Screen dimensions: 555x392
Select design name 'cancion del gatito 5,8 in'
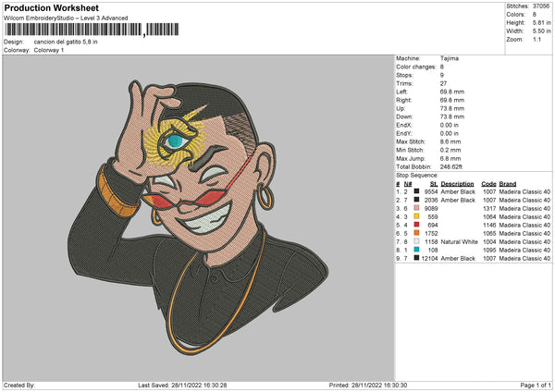click(66, 42)
